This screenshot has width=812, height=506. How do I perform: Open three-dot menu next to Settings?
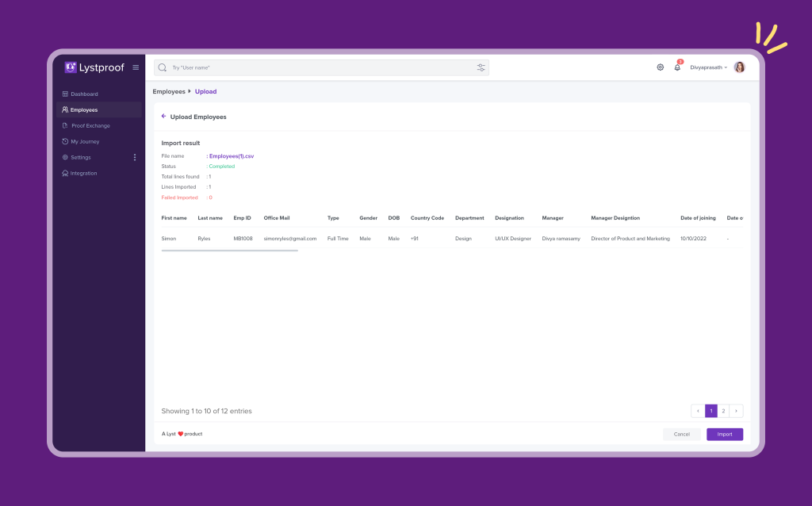point(135,157)
